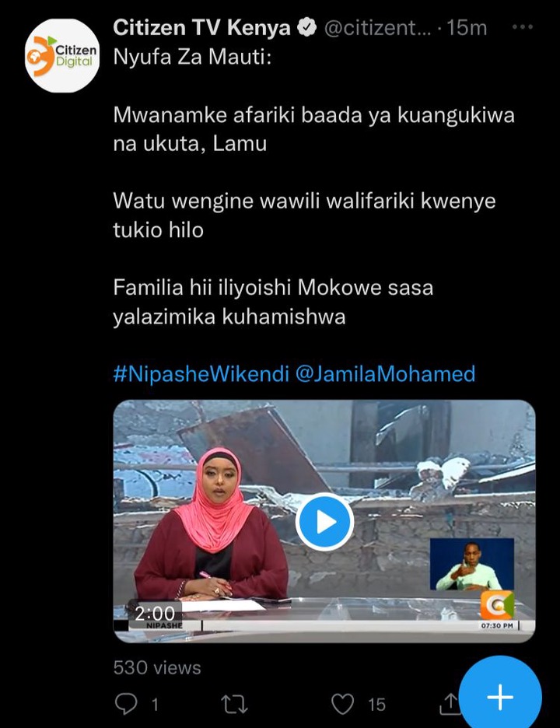Tap the 2:00 video duration label
This screenshot has width=560, height=728.
(155, 614)
